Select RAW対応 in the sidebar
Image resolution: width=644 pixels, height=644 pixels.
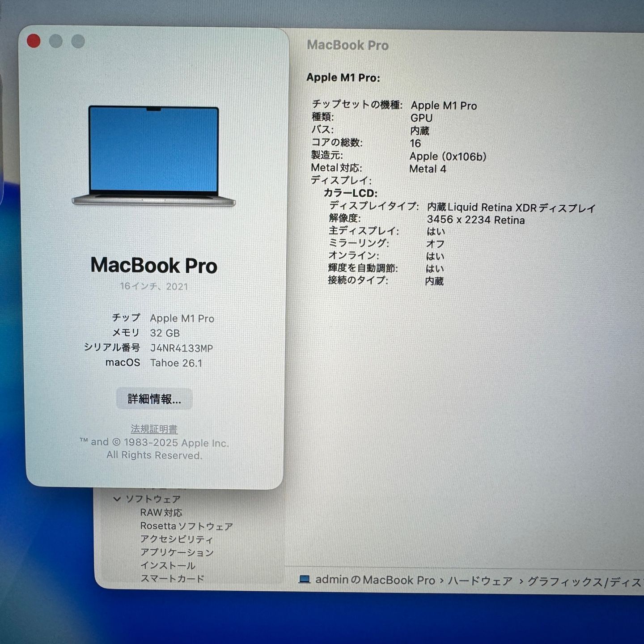pyautogui.click(x=161, y=513)
